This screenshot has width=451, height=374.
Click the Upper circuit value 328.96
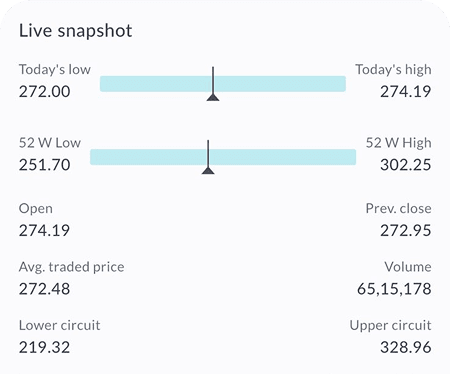[406, 347]
